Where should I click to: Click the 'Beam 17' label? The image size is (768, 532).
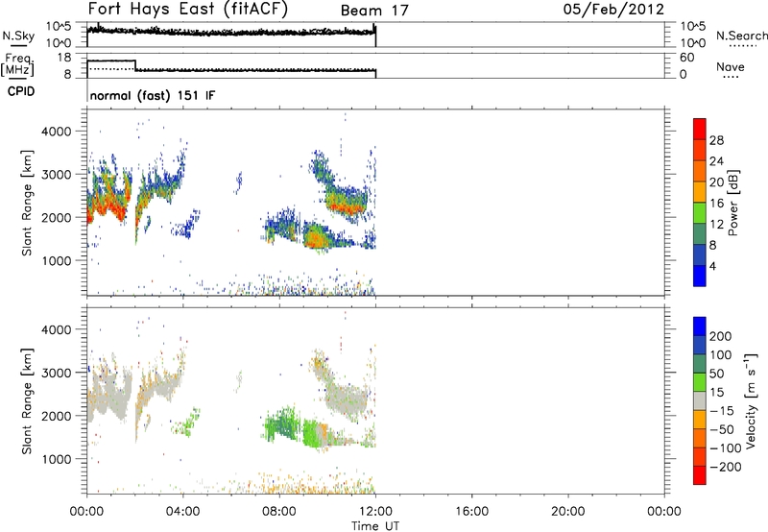(374, 11)
